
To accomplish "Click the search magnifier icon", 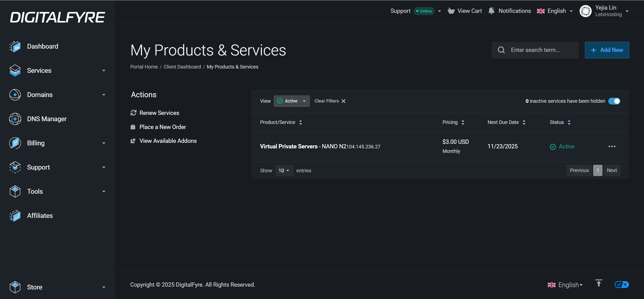I will click(501, 50).
